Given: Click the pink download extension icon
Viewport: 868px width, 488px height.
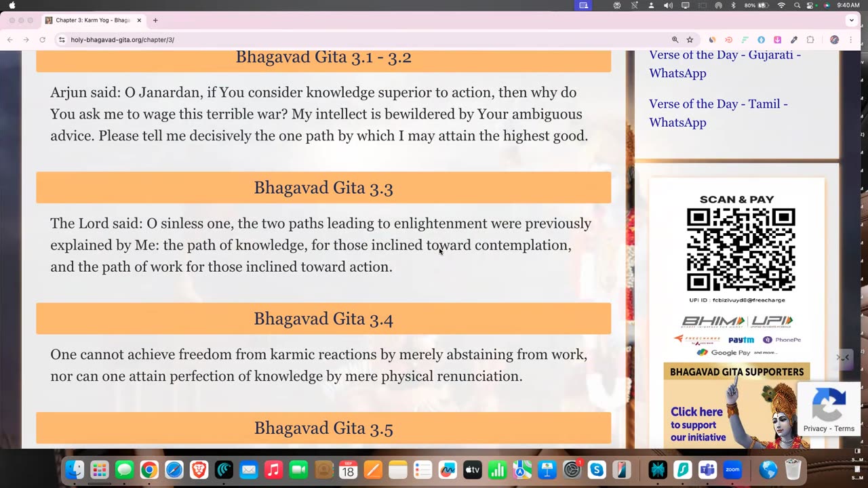Looking at the screenshot, I should click(777, 40).
